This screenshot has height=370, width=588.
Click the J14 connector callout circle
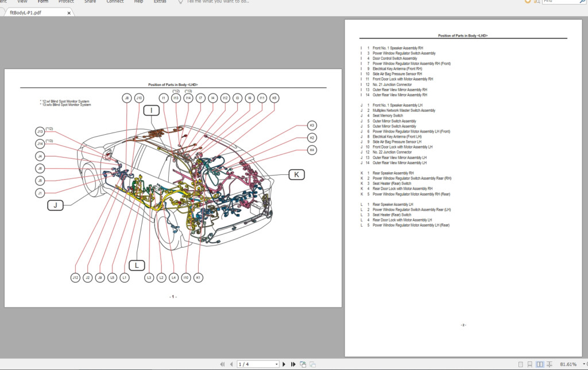point(40,144)
